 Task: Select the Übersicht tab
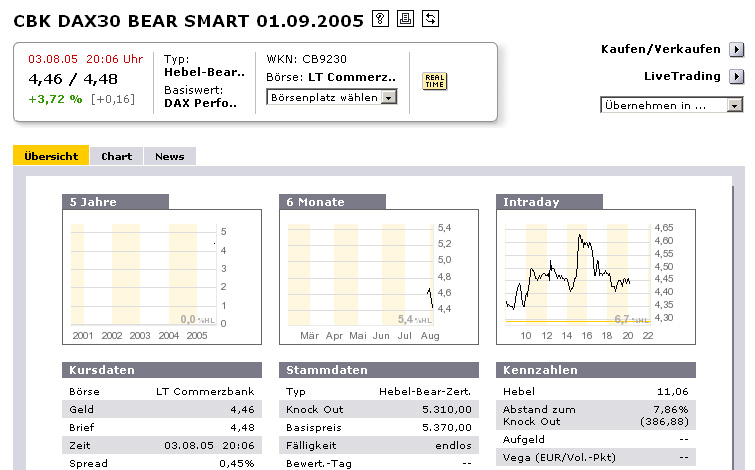point(51,156)
